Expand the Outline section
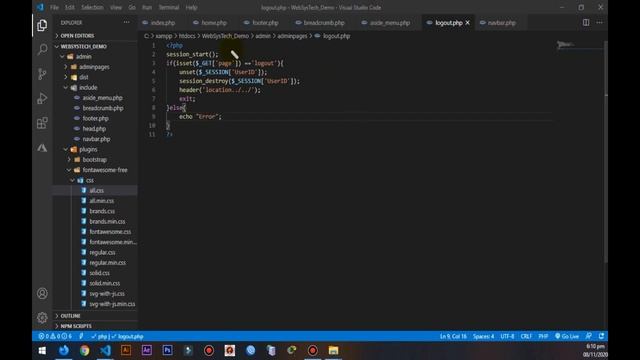The image size is (640, 360). click(x=70, y=316)
